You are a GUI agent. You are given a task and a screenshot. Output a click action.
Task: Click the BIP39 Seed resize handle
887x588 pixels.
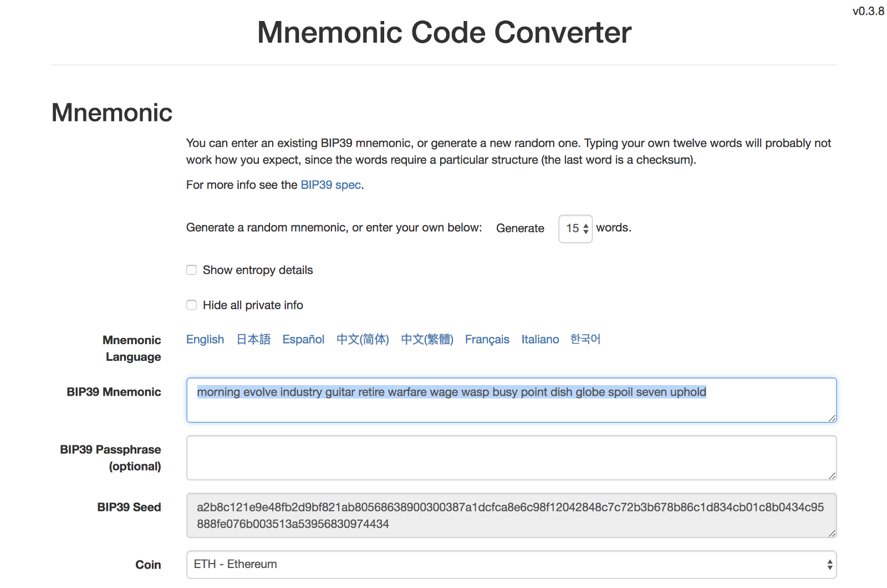coord(832,534)
